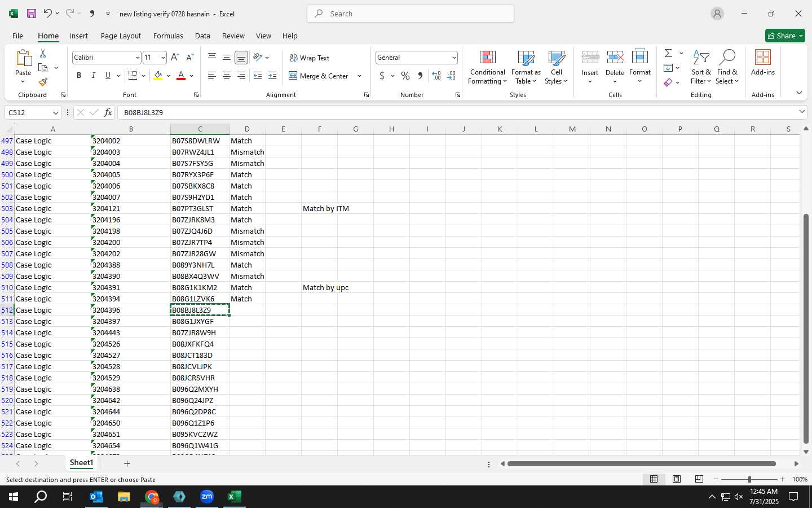Viewport: 812px width, 508px height.
Task: Click the Search box in title bar
Action: 411,14
